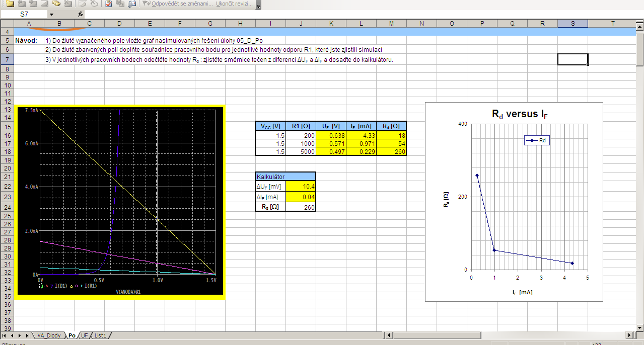Select row 16 header
Image resolution: width=644 pixels, height=345 pixels.
point(7,135)
